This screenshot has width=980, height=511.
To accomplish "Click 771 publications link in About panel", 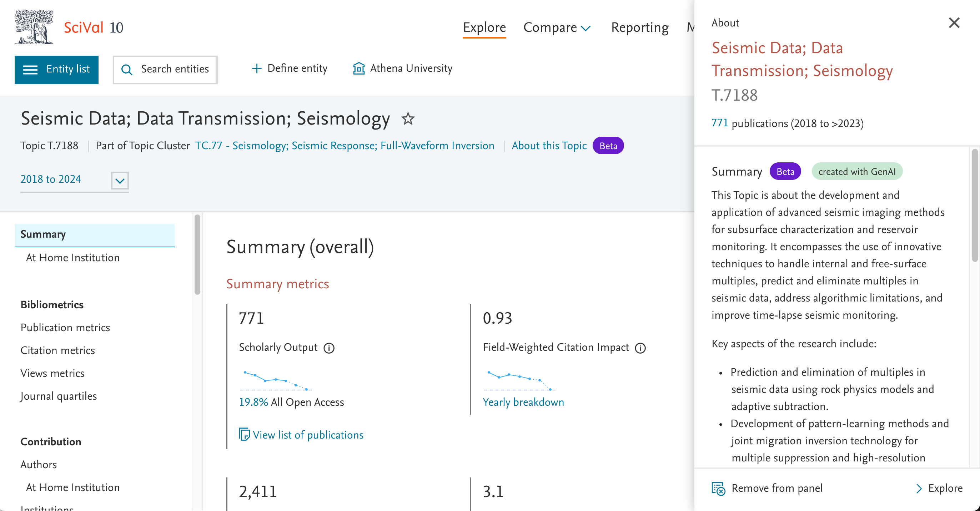I will tap(719, 123).
